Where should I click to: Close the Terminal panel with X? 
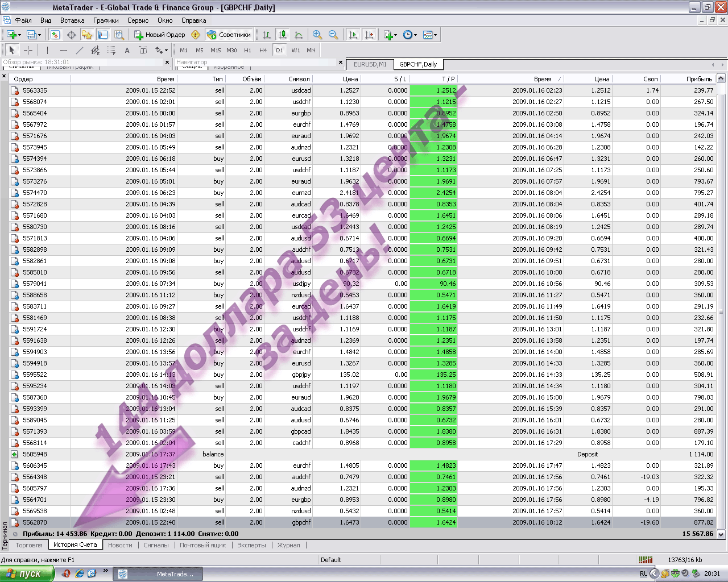tap(4, 76)
